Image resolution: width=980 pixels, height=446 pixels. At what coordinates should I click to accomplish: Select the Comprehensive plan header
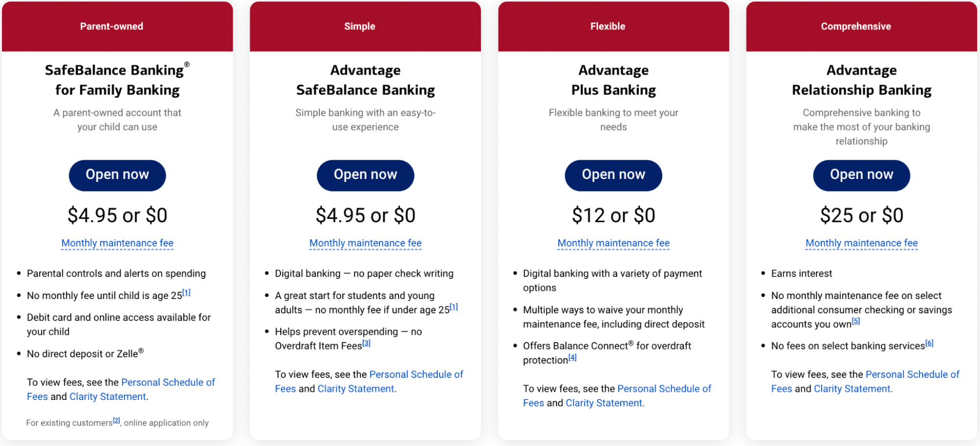[x=855, y=26]
